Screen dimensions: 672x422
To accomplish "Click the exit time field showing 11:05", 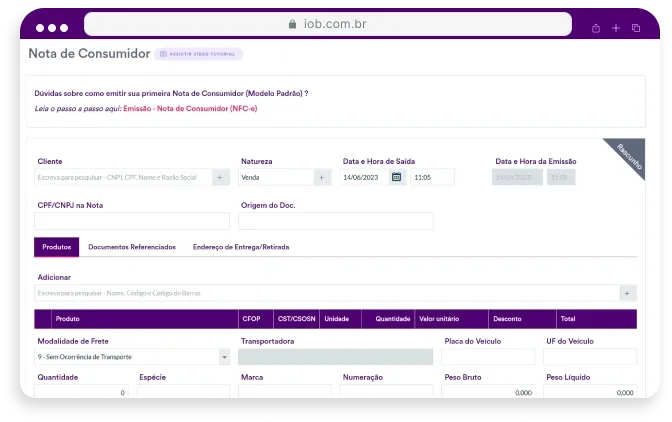I will pyautogui.click(x=431, y=177).
